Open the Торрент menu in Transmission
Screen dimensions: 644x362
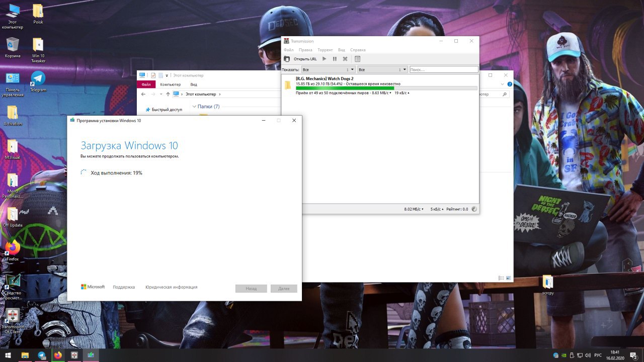325,50
